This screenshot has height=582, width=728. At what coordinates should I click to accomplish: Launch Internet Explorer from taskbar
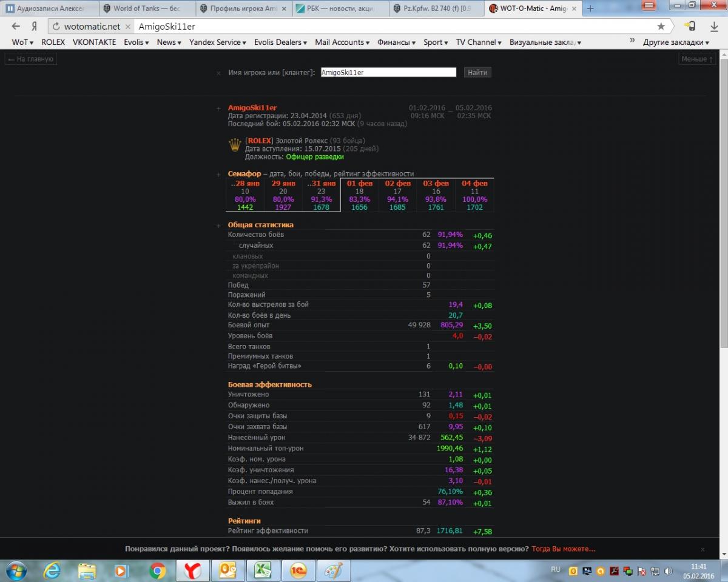[53, 570]
